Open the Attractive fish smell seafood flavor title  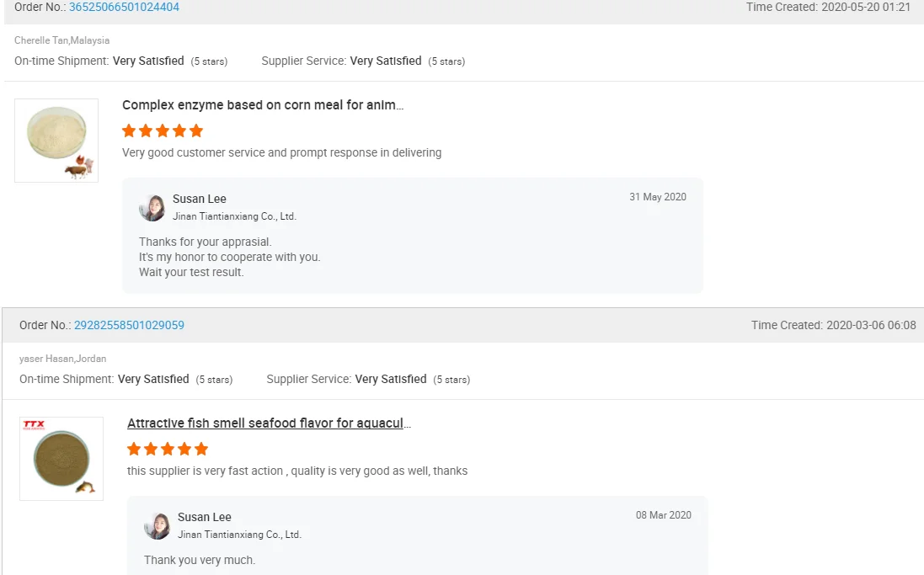(269, 423)
